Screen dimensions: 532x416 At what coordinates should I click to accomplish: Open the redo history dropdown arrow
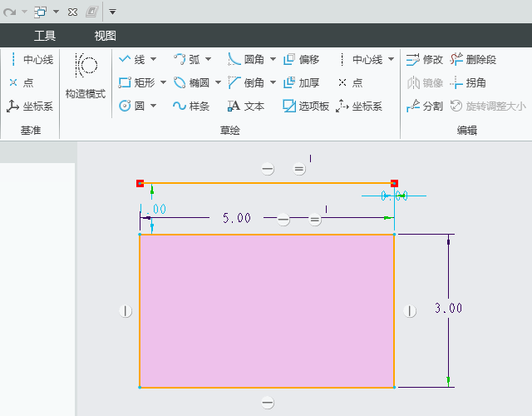pos(24,12)
